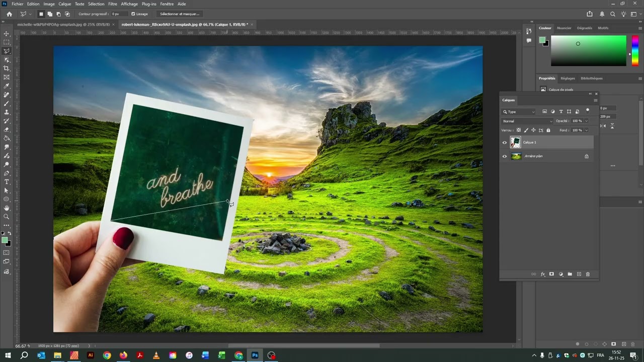The image size is (644, 362).
Task: Open the Opacité value dropdown arrow
Action: [x=586, y=121]
